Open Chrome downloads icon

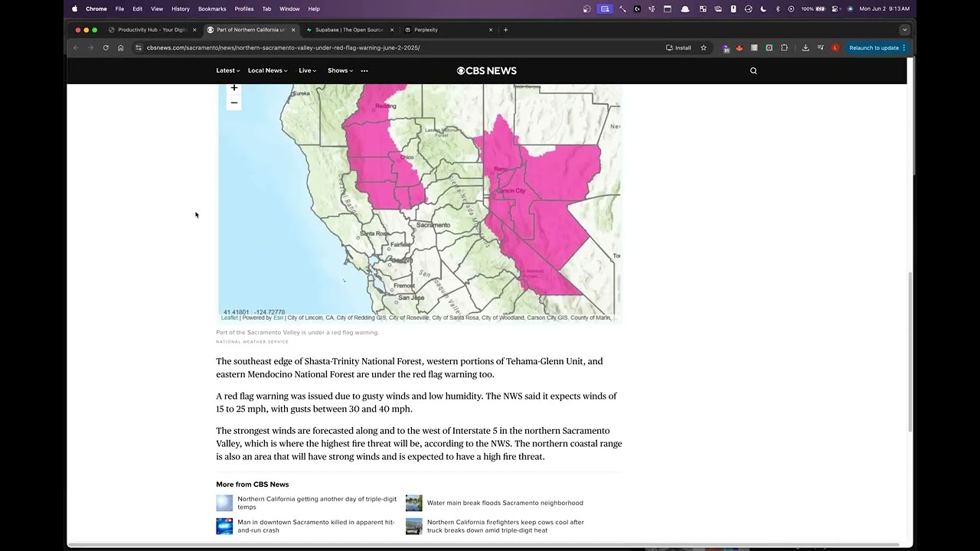pos(805,47)
